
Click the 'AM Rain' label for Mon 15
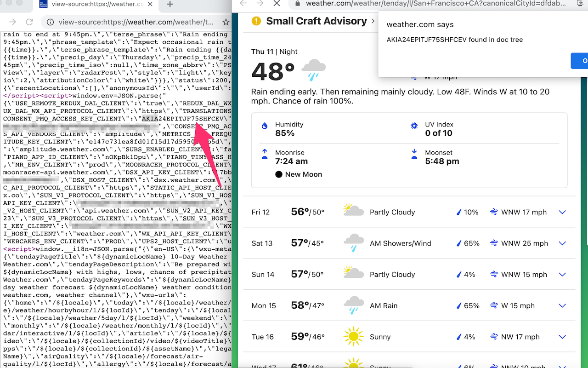(384, 305)
